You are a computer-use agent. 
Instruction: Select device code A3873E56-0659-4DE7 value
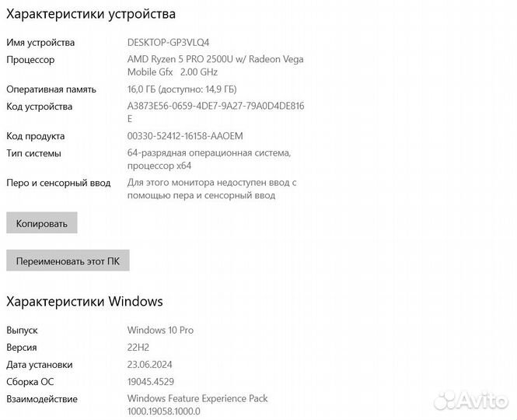215,112
